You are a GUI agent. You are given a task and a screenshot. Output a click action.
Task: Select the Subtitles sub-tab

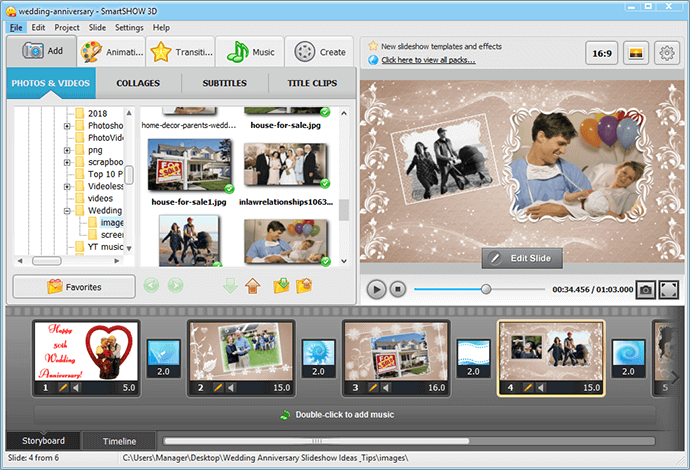224,83
